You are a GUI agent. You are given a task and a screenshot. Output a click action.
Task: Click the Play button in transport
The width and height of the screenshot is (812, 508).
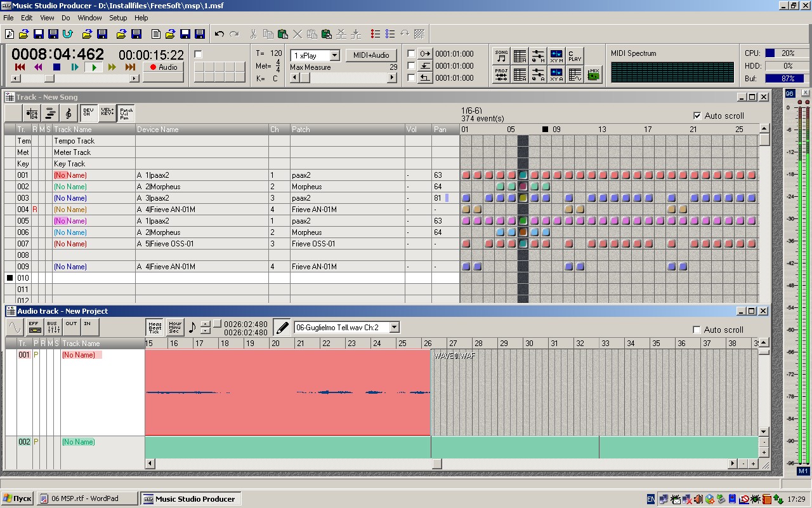94,67
